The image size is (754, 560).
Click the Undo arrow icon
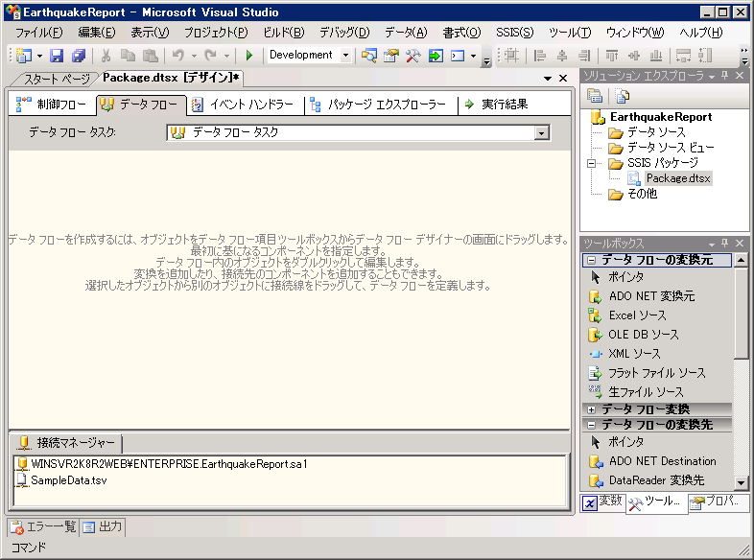pyautogui.click(x=178, y=56)
